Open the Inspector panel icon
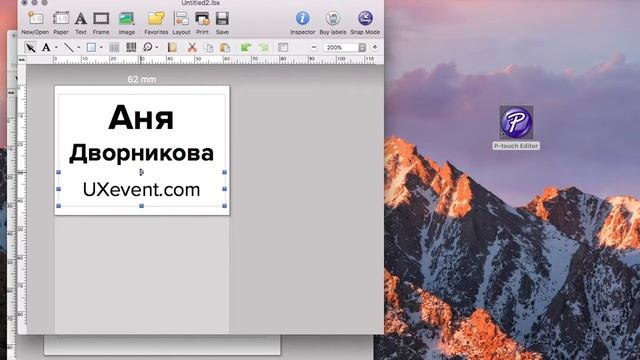This screenshot has width=640, height=360. coord(302,18)
